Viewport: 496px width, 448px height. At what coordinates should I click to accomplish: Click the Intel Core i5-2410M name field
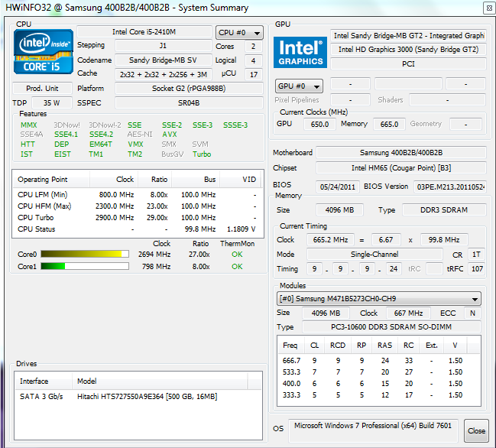coord(144,32)
